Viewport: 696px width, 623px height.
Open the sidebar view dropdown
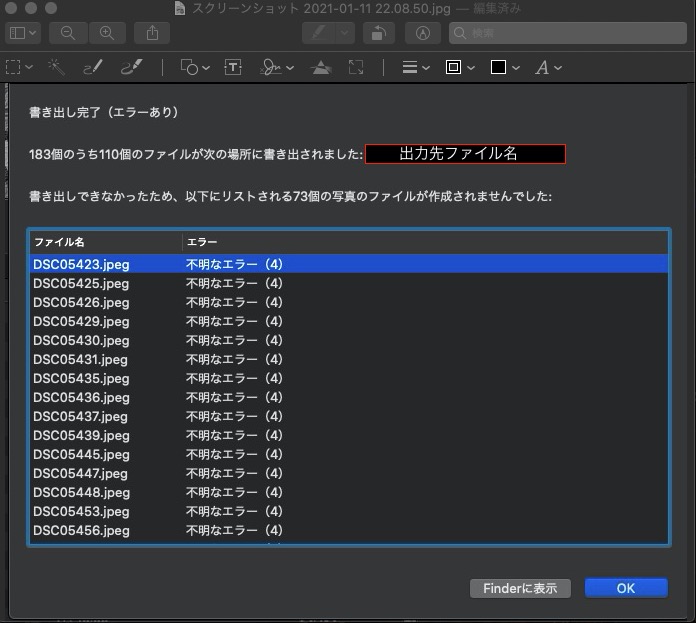[24, 32]
